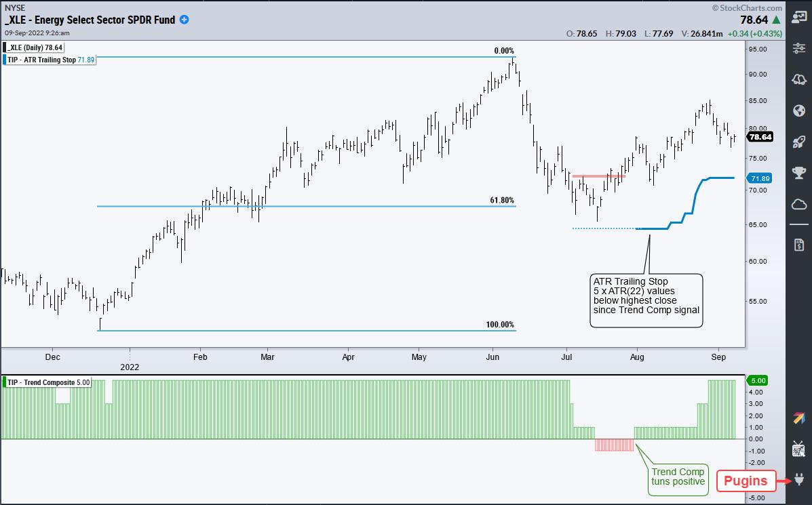This screenshot has width=812, height=505.
Task: Open the presentation/instructor panel icon in sidebar
Action: click(798, 17)
